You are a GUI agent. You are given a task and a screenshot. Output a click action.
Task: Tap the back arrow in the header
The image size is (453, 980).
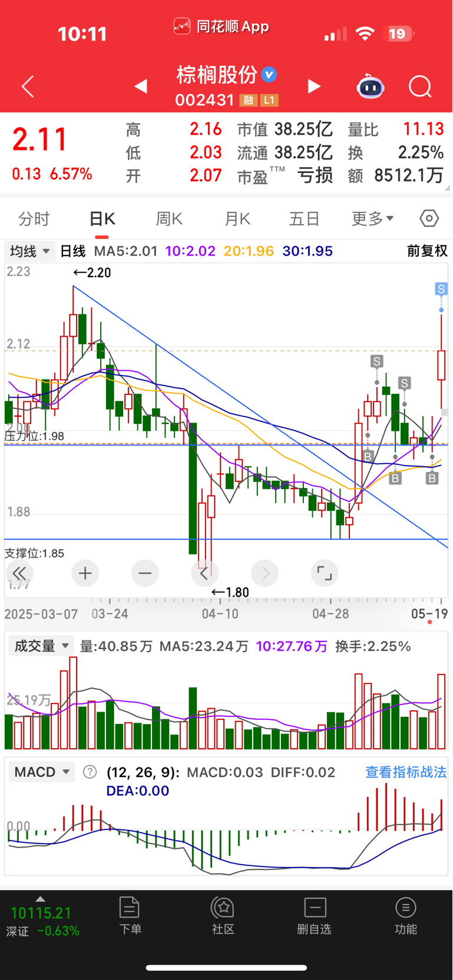pyautogui.click(x=28, y=87)
